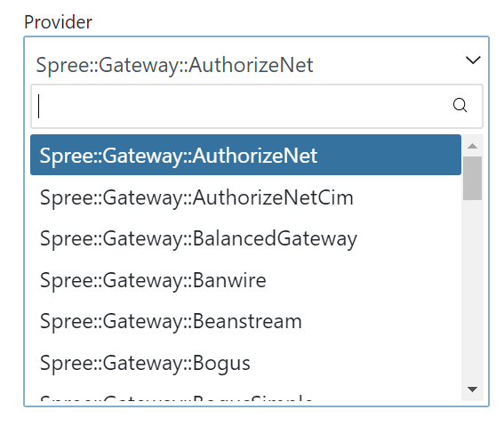The width and height of the screenshot is (504, 426).
Task: Select Spree::Gateway::Banwire provider
Action: point(245,280)
